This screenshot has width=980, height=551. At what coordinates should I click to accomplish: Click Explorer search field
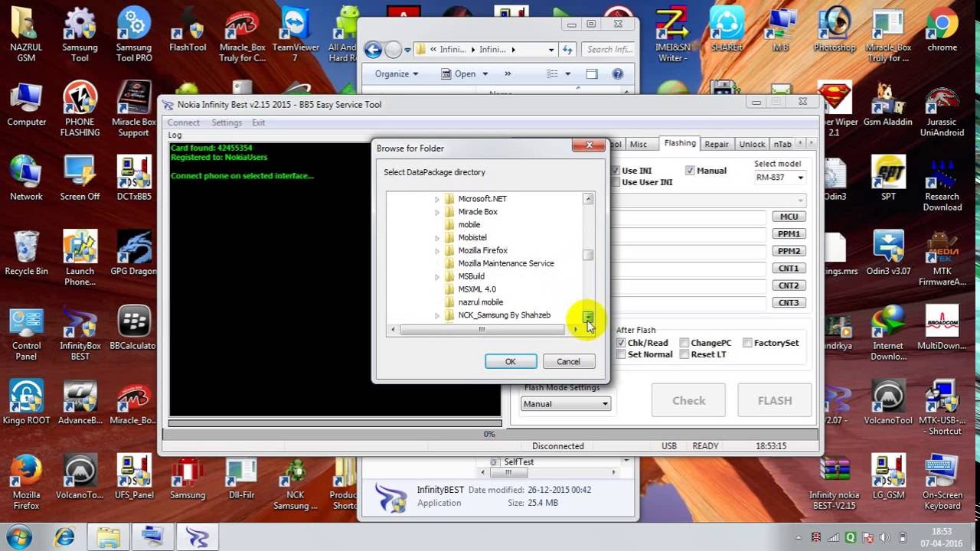coord(609,49)
